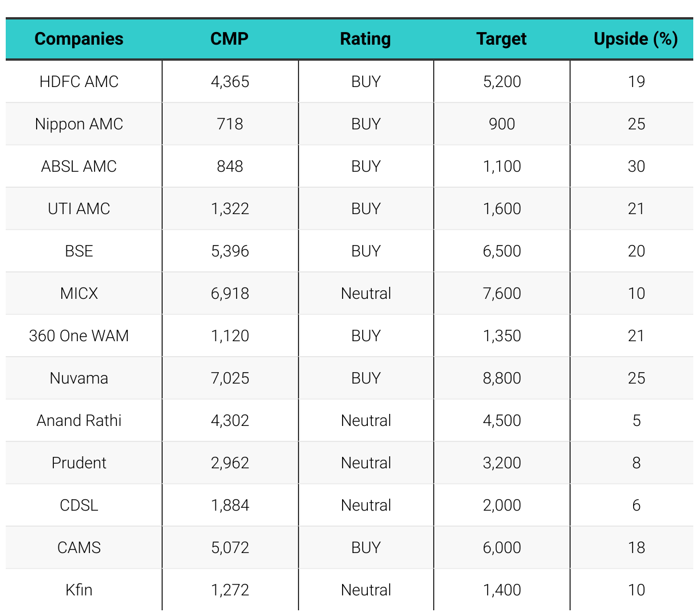Select the HDFC AMC company cell
The image size is (699, 616).
pyautogui.click(x=79, y=82)
